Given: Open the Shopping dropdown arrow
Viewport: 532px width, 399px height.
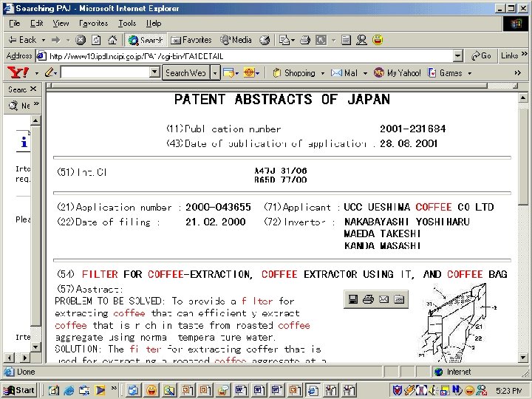Looking at the screenshot, I should (x=322, y=73).
